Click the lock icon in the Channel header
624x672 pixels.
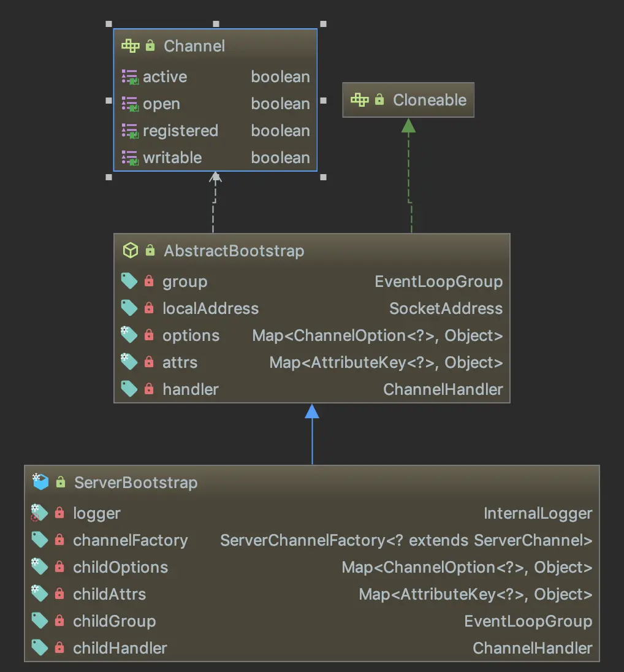pos(150,45)
